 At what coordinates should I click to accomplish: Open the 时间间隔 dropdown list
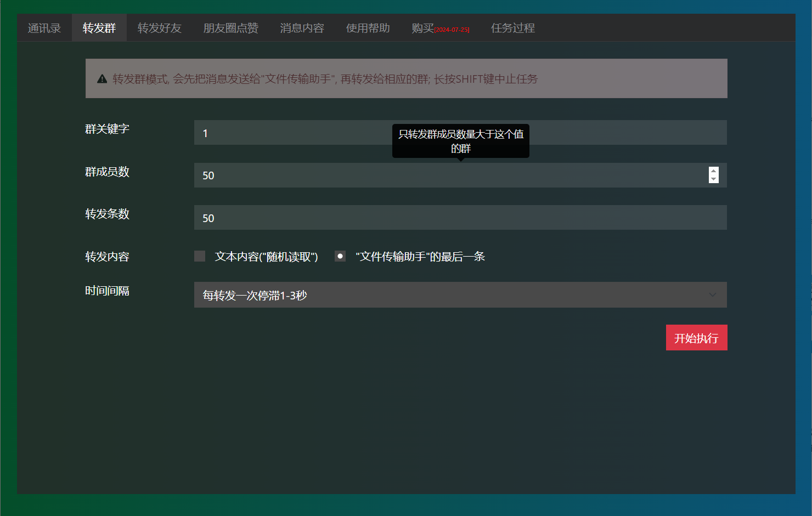point(460,295)
